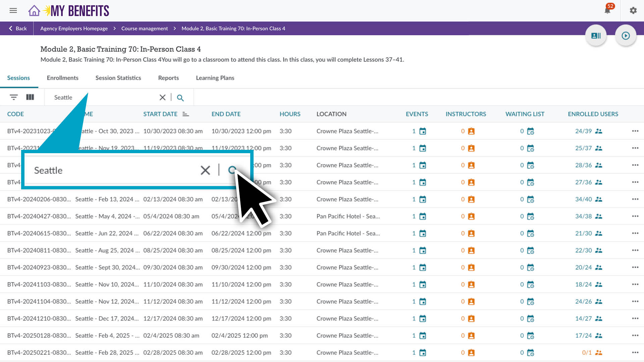Open the hamburger navigation menu
This screenshot has height=362, width=644.
[13, 10]
